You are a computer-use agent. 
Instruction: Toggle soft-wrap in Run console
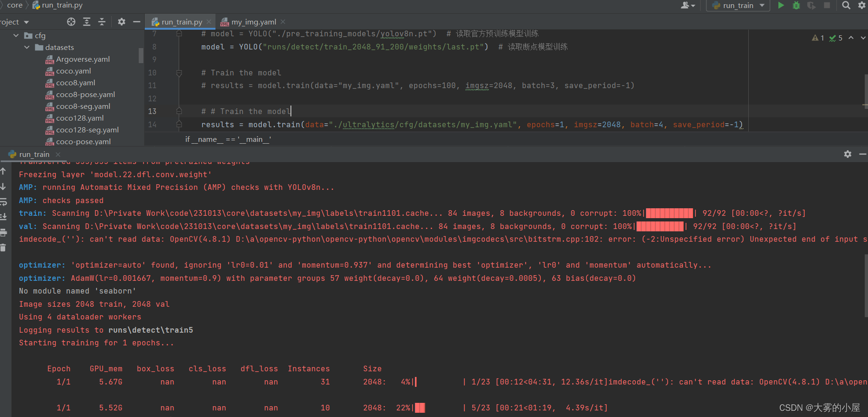(3, 202)
